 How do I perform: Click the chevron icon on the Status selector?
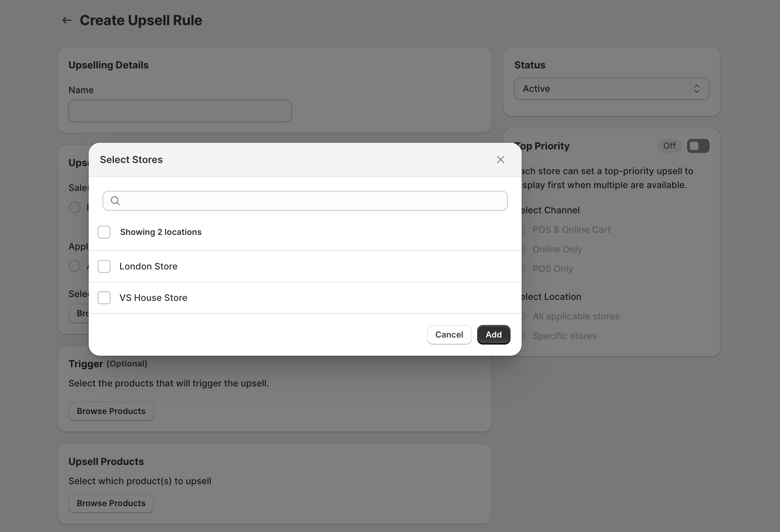[697, 88]
